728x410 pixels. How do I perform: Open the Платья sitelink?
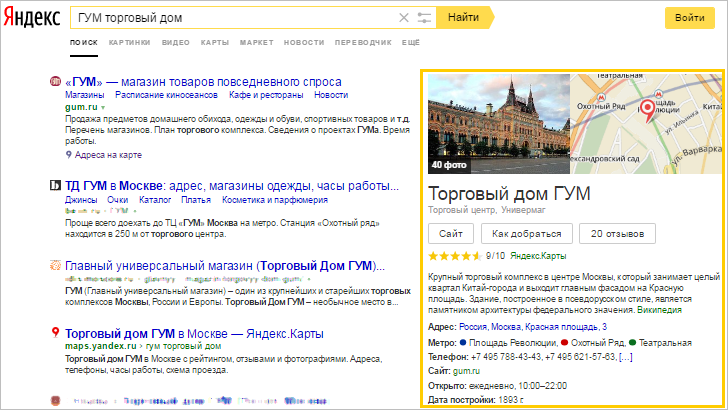tap(196, 200)
